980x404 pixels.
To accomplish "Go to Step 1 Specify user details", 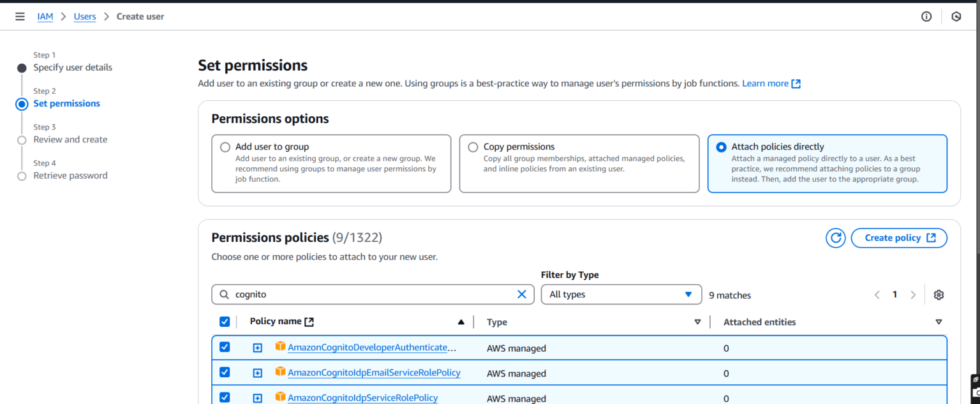I will 72,67.
